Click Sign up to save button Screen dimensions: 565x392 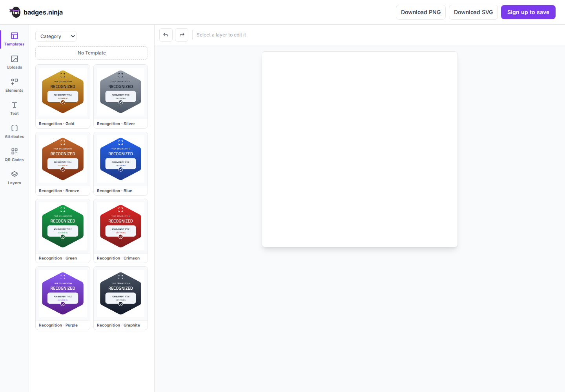click(528, 12)
